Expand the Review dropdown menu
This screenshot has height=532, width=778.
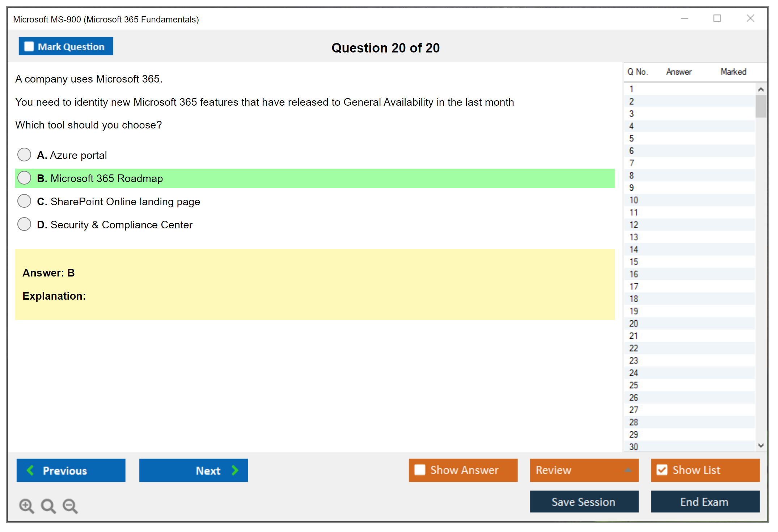click(x=628, y=470)
